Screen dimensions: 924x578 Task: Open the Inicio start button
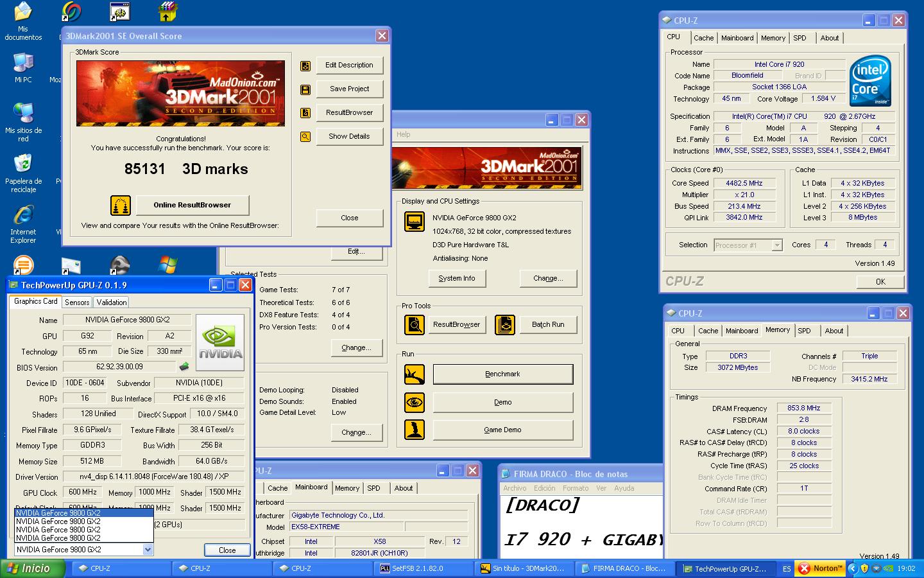coord(33,568)
